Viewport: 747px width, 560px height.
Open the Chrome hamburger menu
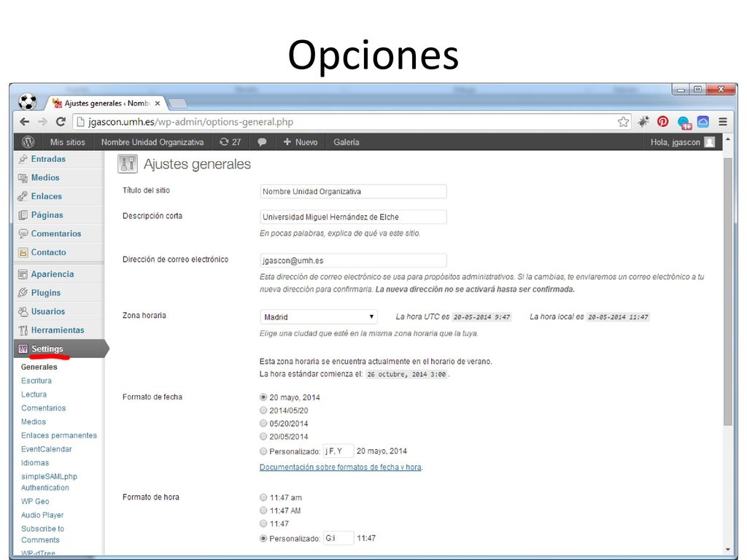[x=723, y=122]
